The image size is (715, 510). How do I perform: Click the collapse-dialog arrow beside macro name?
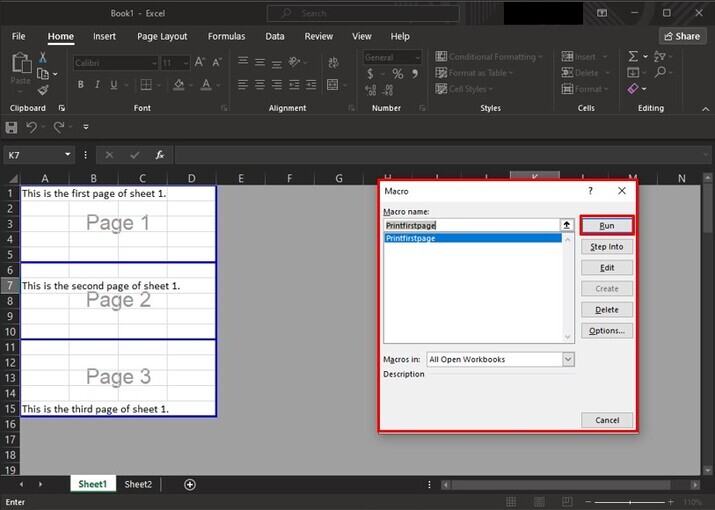point(567,225)
